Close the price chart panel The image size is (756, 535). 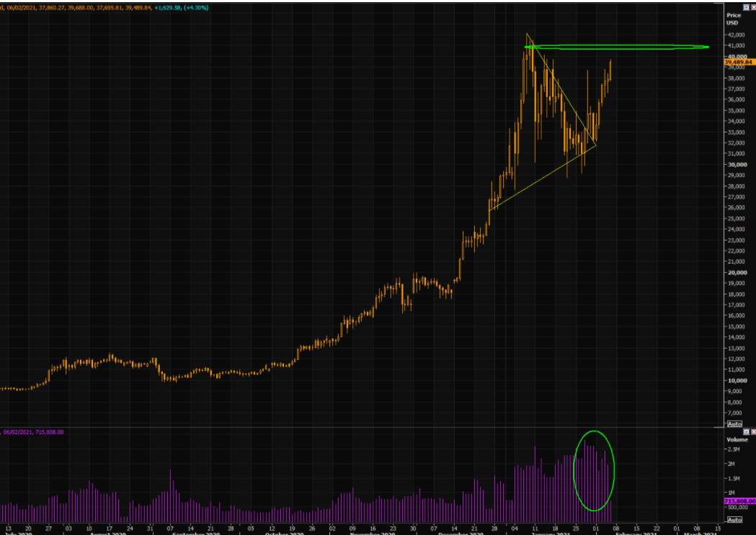[754, 8]
